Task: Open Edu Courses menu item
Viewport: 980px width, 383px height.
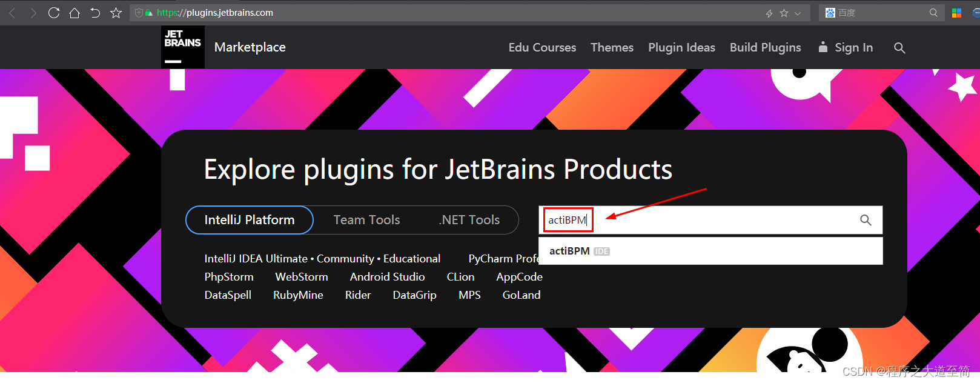Action: [x=542, y=47]
